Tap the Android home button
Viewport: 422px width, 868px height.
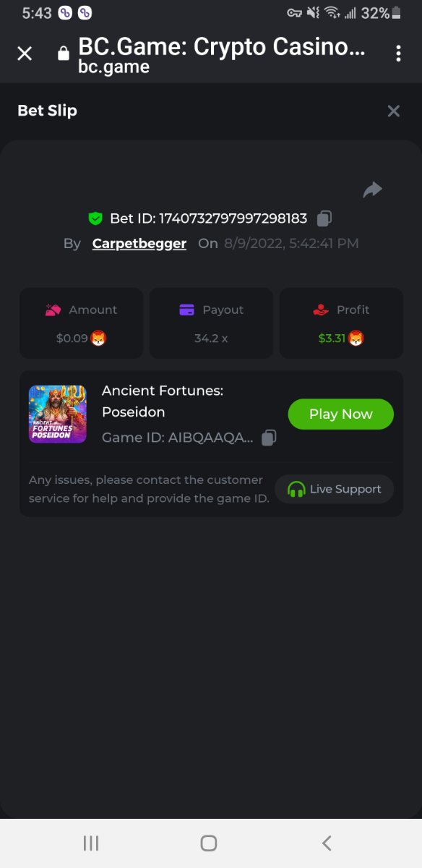(x=209, y=843)
